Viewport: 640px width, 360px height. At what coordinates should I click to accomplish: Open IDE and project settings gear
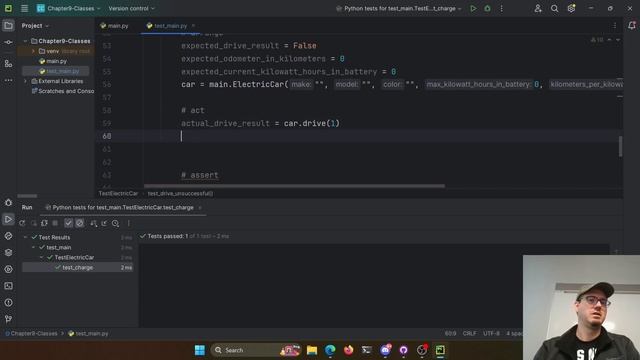pyautogui.click(x=571, y=8)
